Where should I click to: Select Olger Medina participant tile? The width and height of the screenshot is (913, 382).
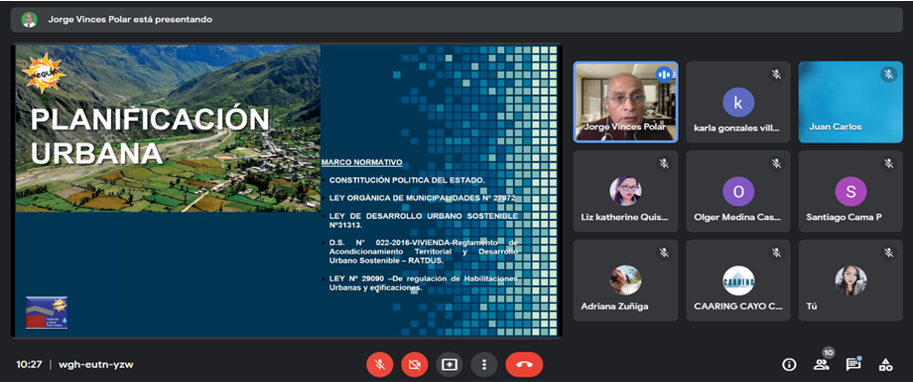point(738,191)
